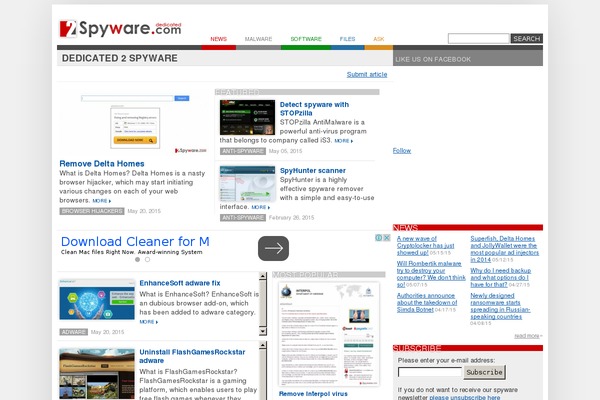The height and width of the screenshot is (400, 600).
Task: Open FlashGamesRockstar article thumbnail
Action: pos(97,374)
